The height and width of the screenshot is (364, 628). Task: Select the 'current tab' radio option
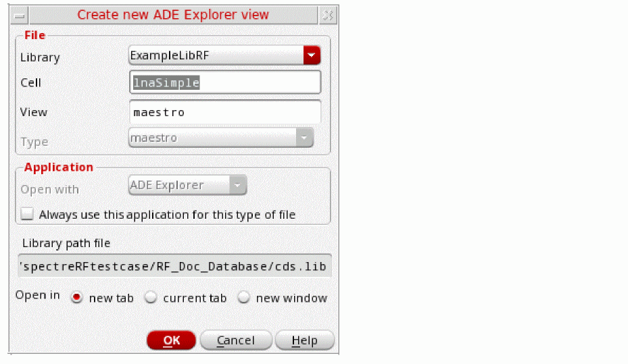coord(151,298)
